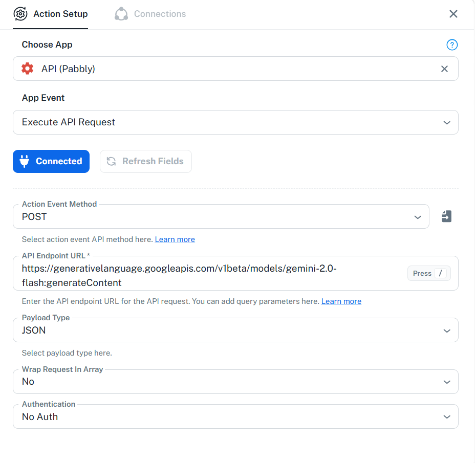The height and width of the screenshot is (463, 476).
Task: Expand the Wrap Request In Array dropdown
Action: pyautogui.click(x=236, y=382)
